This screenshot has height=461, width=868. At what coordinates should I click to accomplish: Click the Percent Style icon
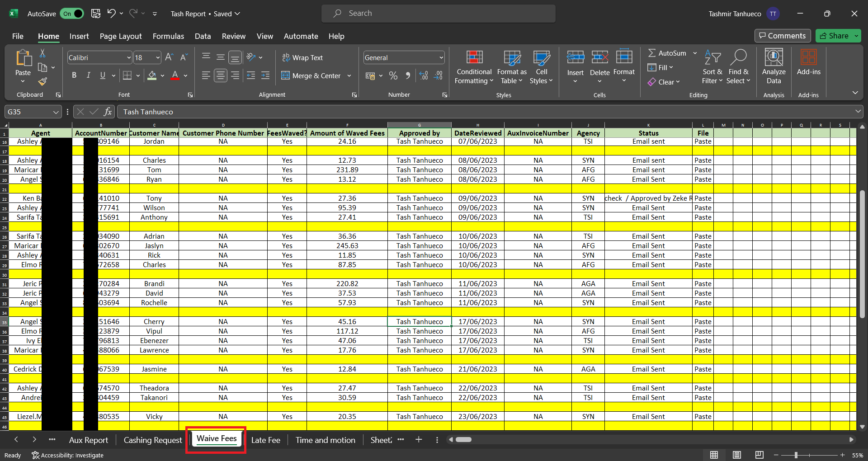click(393, 75)
